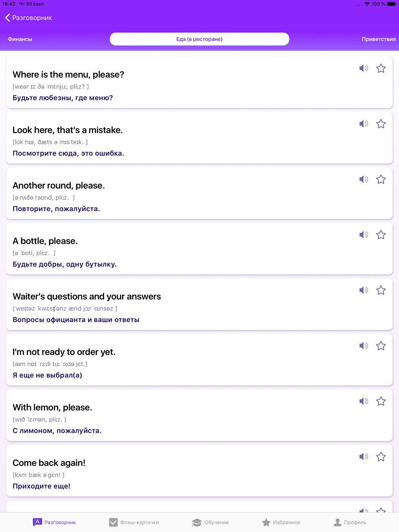Add 'Come back again!' to favorites

[x=381, y=457]
